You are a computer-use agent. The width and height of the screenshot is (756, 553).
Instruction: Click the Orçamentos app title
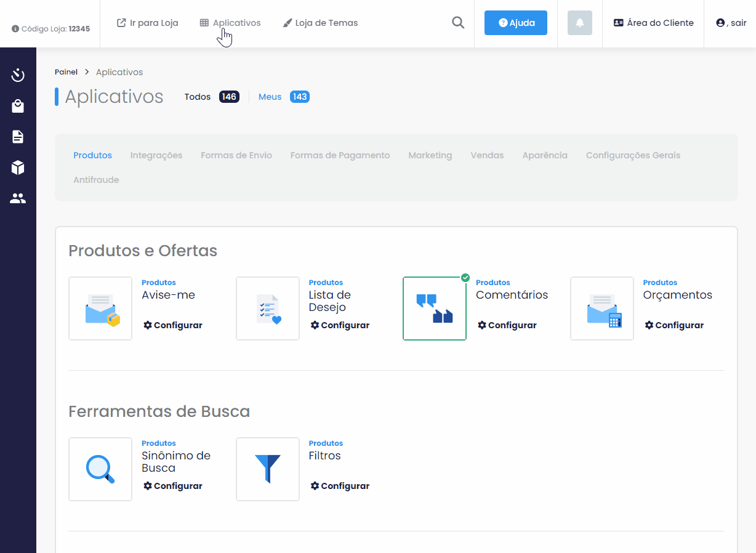[x=678, y=295]
